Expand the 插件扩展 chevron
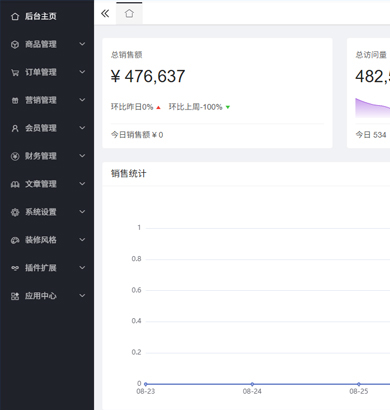Image resolution: width=390 pixels, height=410 pixels. (x=82, y=268)
